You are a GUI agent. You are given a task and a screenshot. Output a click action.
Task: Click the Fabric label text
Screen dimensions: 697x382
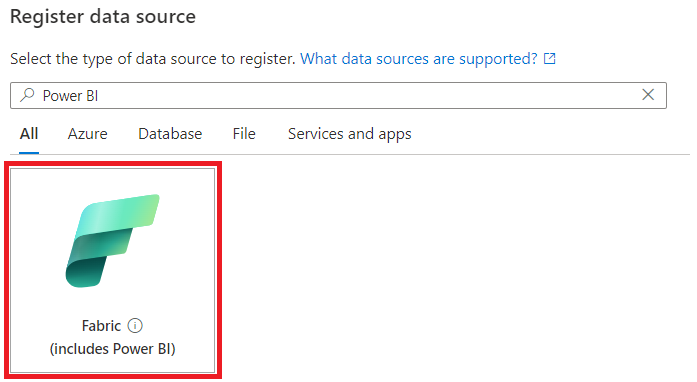101,326
